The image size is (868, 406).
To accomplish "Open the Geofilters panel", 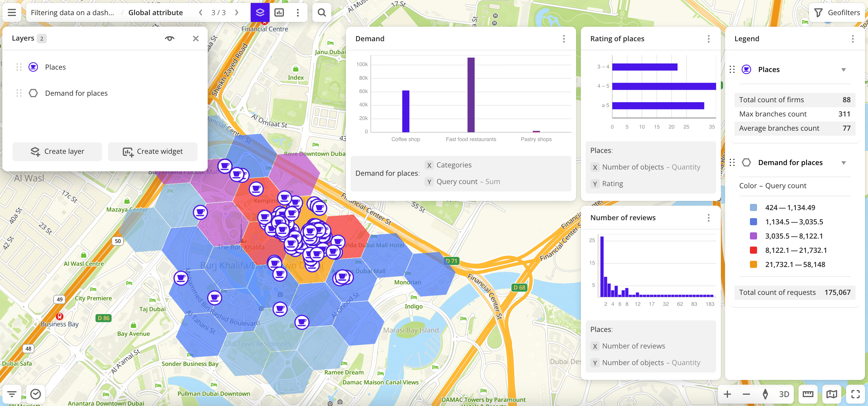I will pyautogui.click(x=837, y=12).
